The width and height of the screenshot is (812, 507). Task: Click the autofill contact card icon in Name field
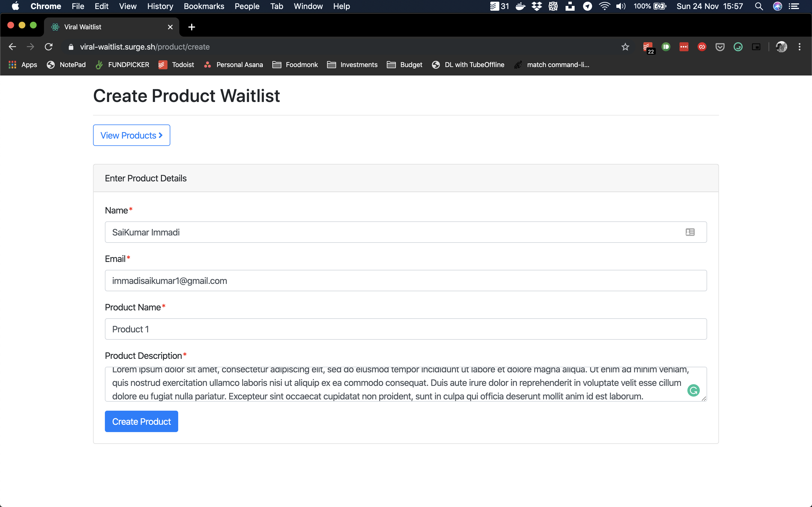click(690, 232)
